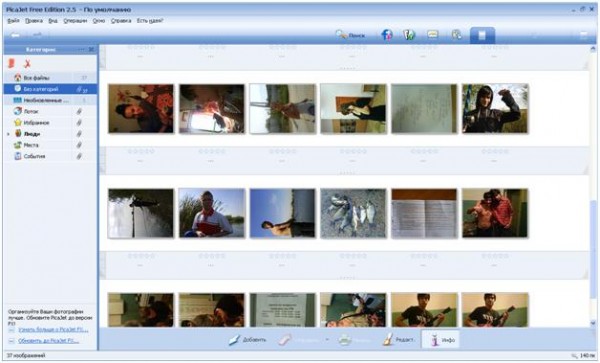Image resolution: width=600 pixels, height=363 pixels.
Task: Click the zoom size indicator in status bar
Action: pos(583,356)
